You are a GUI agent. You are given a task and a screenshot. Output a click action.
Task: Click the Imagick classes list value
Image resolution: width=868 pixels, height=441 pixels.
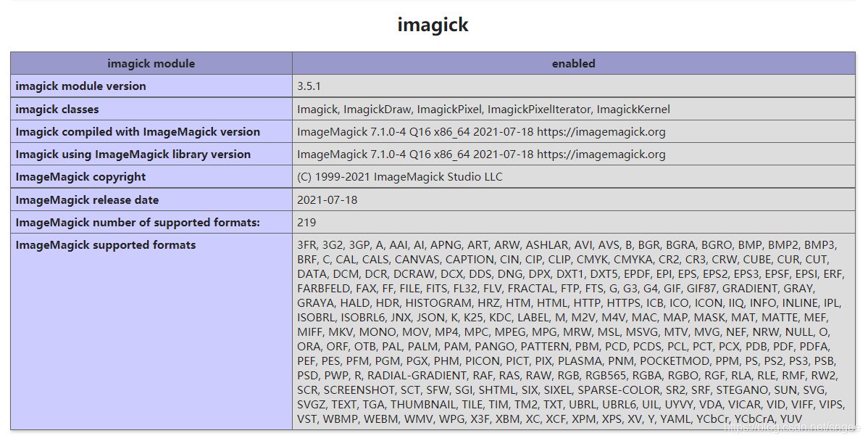(x=483, y=109)
